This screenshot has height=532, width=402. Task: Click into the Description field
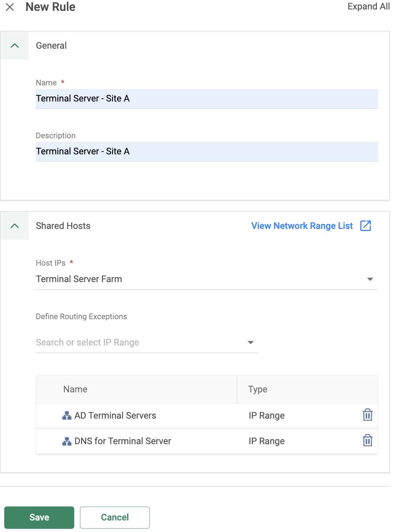pyautogui.click(x=207, y=152)
